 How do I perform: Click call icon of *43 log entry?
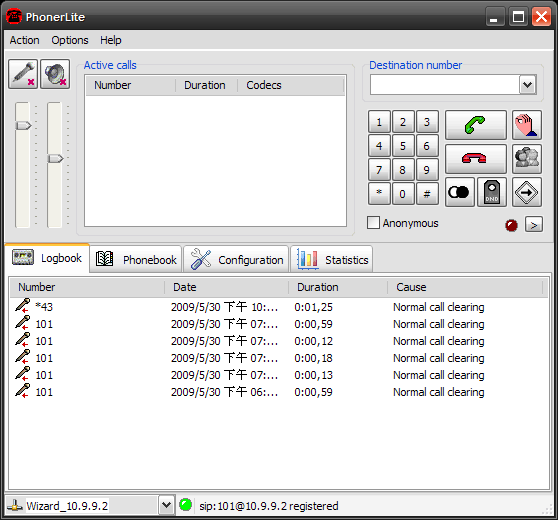(x=22, y=306)
